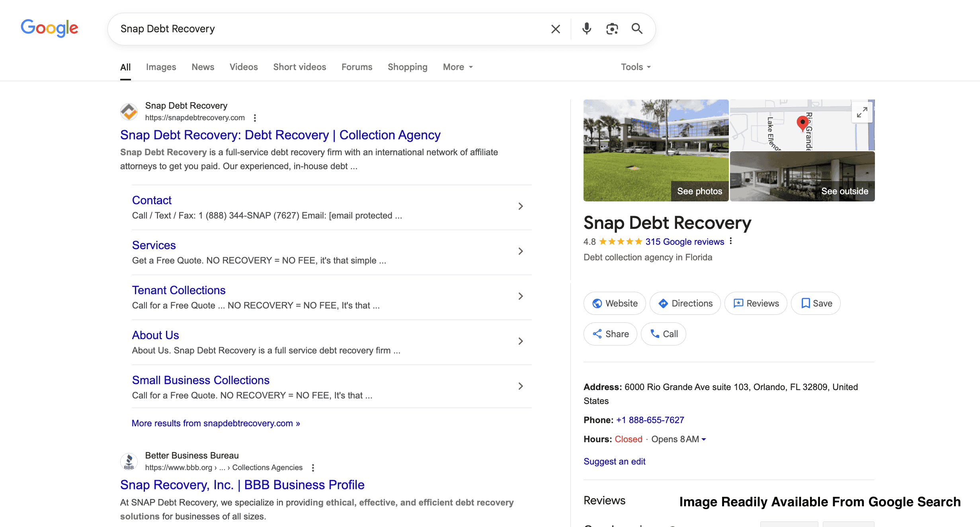Switch to the Images tab
Screen dimensions: 980x527
tap(161, 67)
